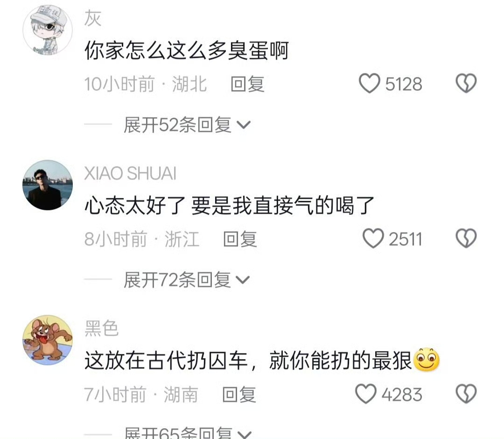Image resolution: width=504 pixels, height=439 pixels.
Task: Expand 65 replies under 黑色's comment
Action: click(188, 432)
